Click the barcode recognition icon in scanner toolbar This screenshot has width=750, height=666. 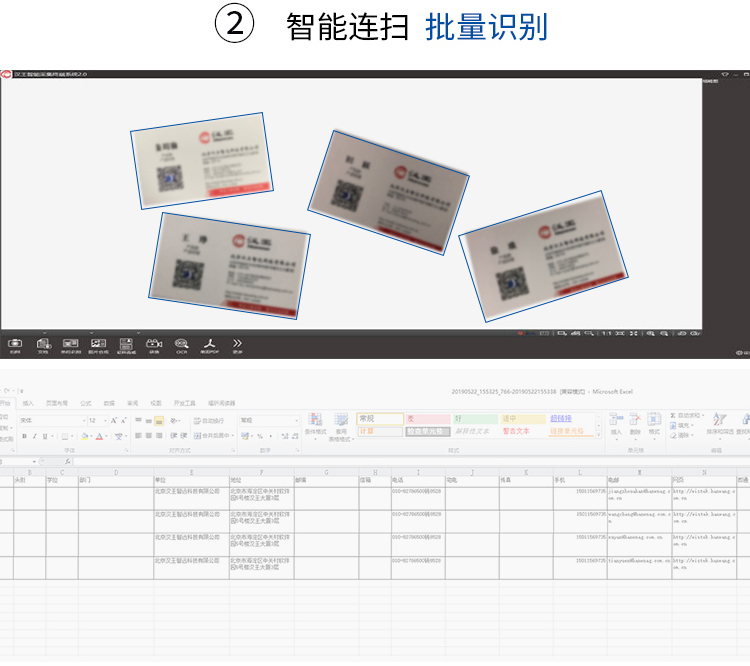70,344
